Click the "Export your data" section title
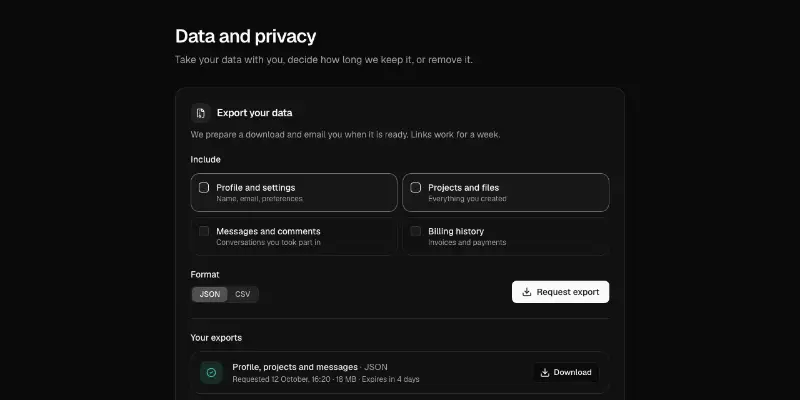The width and height of the screenshot is (800, 400). 255,113
